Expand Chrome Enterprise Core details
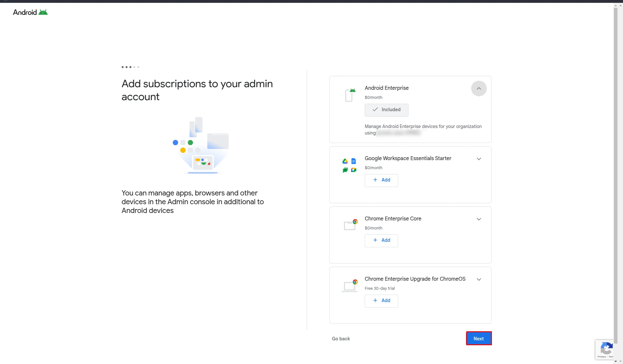The image size is (623, 364). (x=479, y=219)
